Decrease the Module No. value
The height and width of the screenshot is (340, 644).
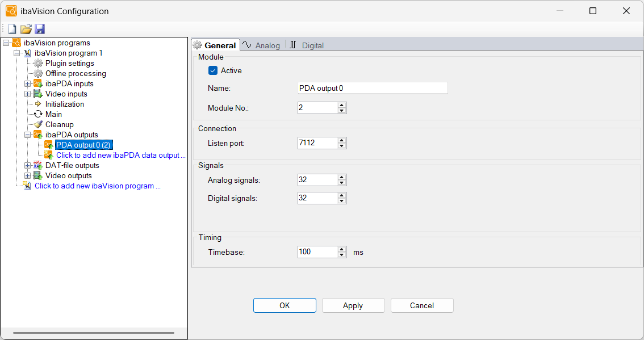click(x=342, y=111)
